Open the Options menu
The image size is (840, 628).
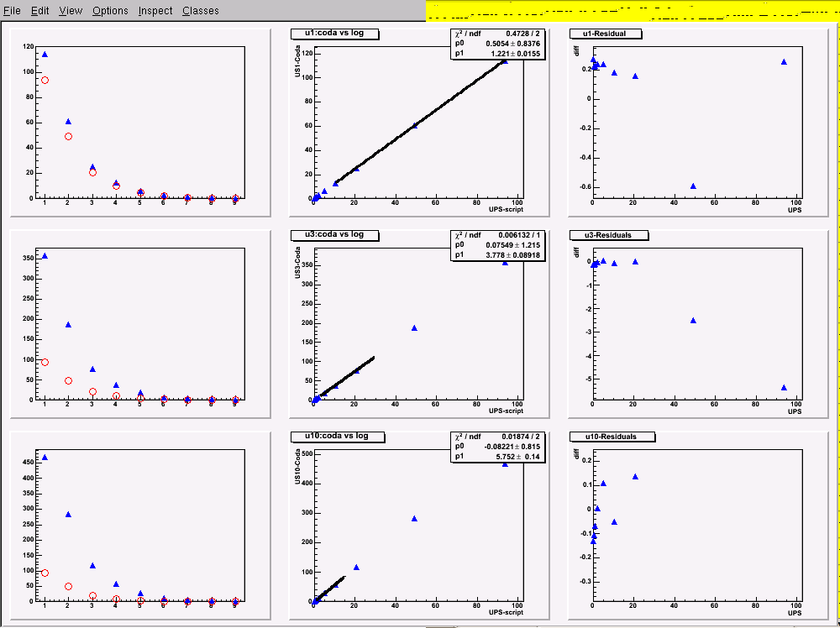pos(110,11)
